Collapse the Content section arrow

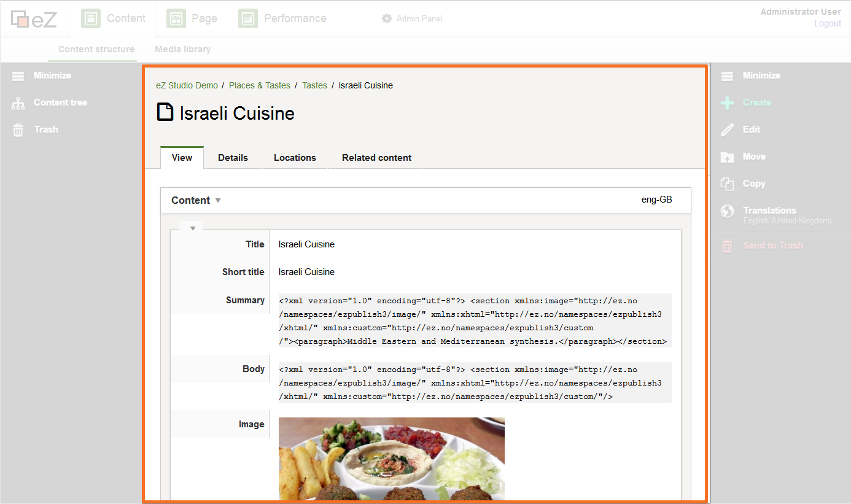[218, 201]
